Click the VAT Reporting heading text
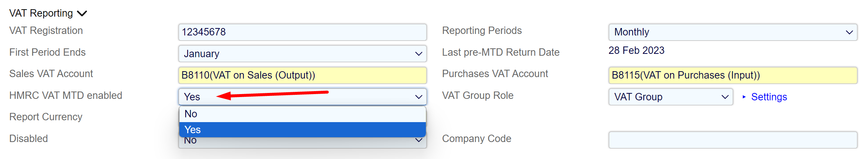868x159 pixels. (41, 13)
